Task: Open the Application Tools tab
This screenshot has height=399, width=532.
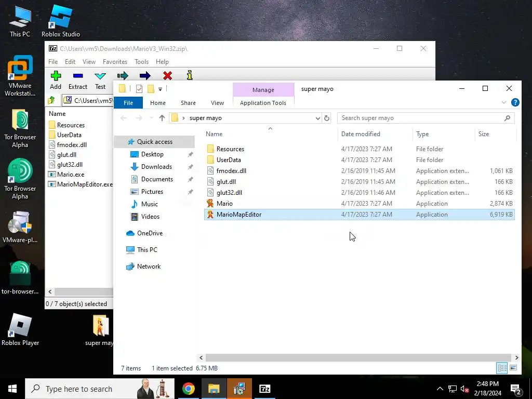Action: tap(263, 103)
